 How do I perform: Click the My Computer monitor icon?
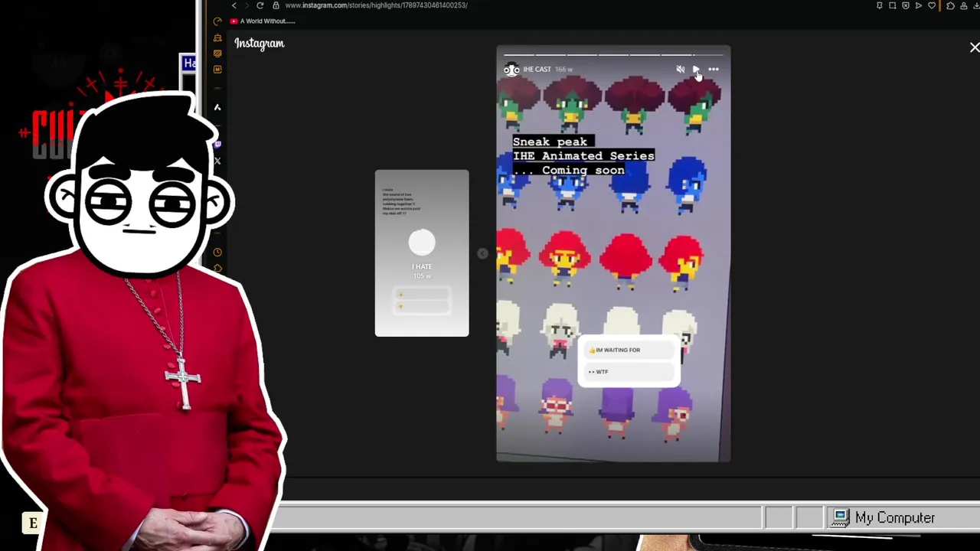pyautogui.click(x=841, y=518)
